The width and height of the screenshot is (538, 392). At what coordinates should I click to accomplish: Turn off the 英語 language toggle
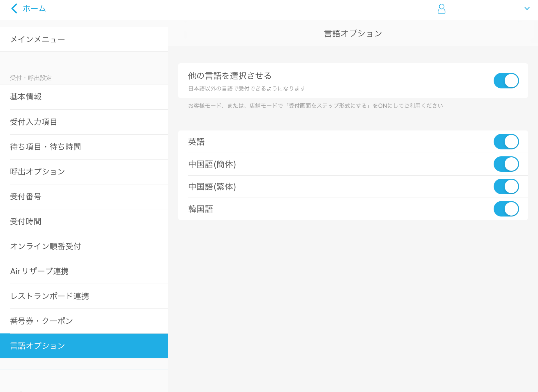[x=506, y=142]
